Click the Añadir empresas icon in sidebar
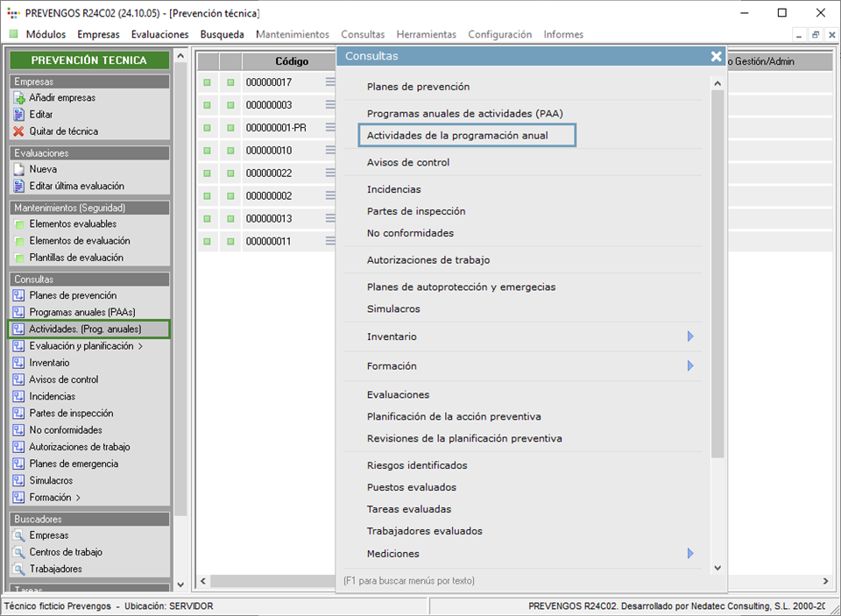 pyautogui.click(x=20, y=98)
